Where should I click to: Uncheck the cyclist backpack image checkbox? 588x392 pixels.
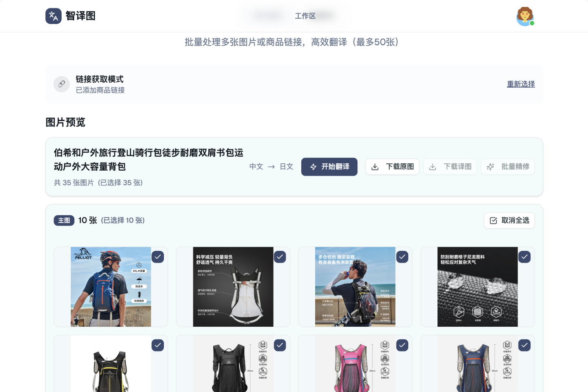[x=158, y=257]
